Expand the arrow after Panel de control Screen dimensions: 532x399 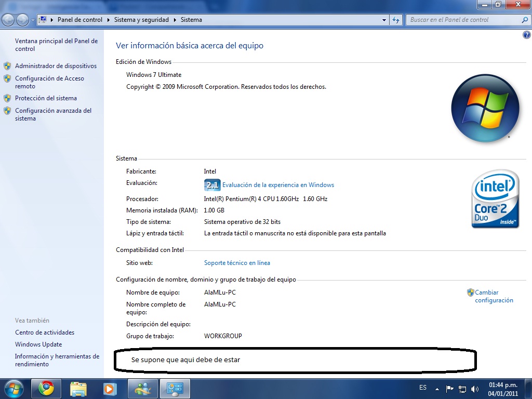pyautogui.click(x=109, y=20)
